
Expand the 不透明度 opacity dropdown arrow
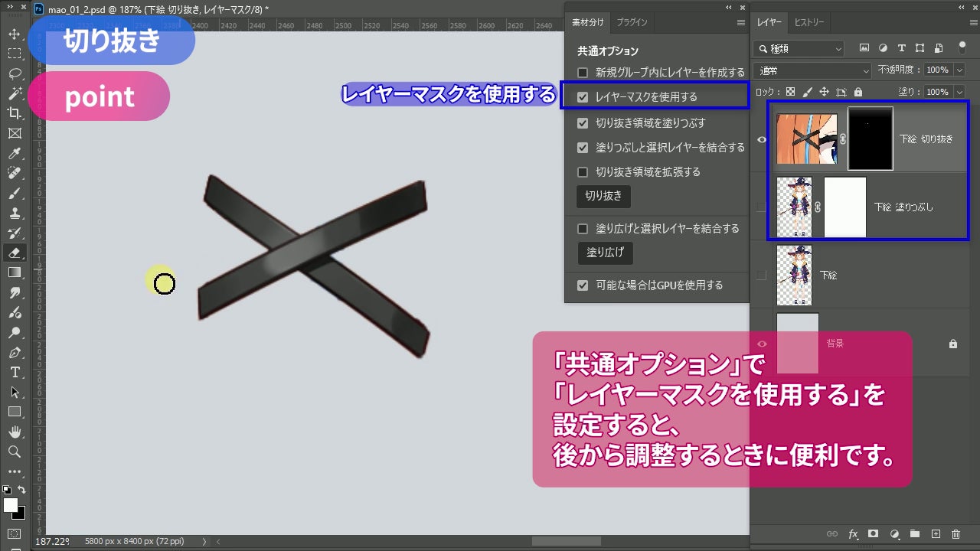pos(959,70)
